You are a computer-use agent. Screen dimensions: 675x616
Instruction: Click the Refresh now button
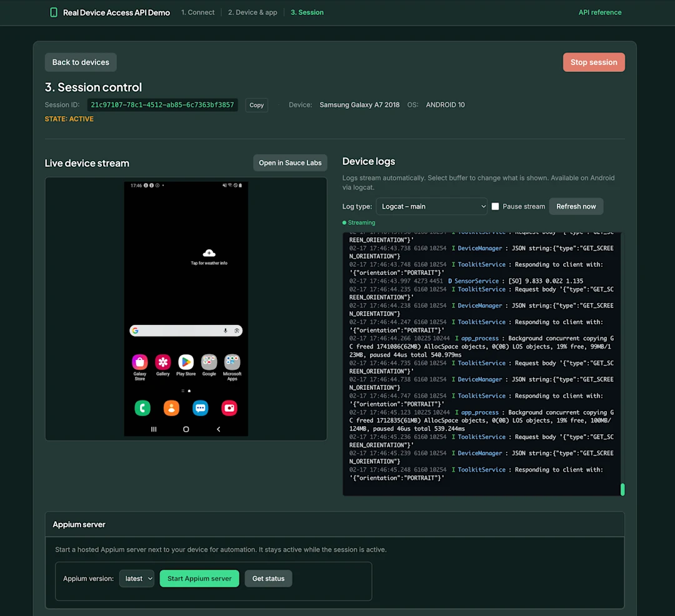coord(576,207)
